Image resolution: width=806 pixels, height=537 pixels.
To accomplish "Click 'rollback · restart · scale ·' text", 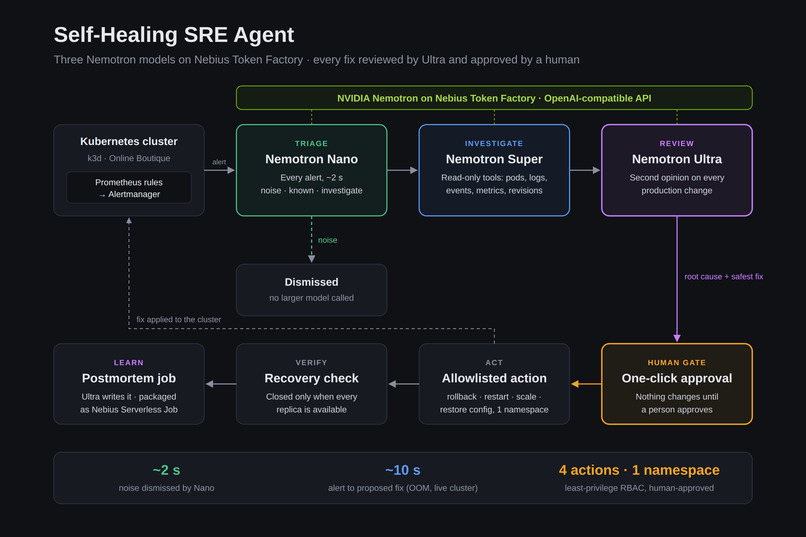I will (494, 397).
